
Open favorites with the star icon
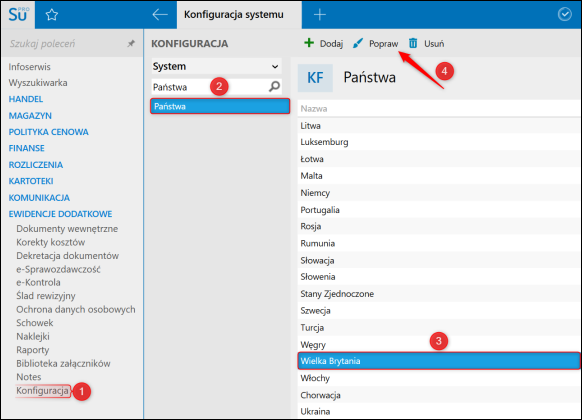point(52,15)
